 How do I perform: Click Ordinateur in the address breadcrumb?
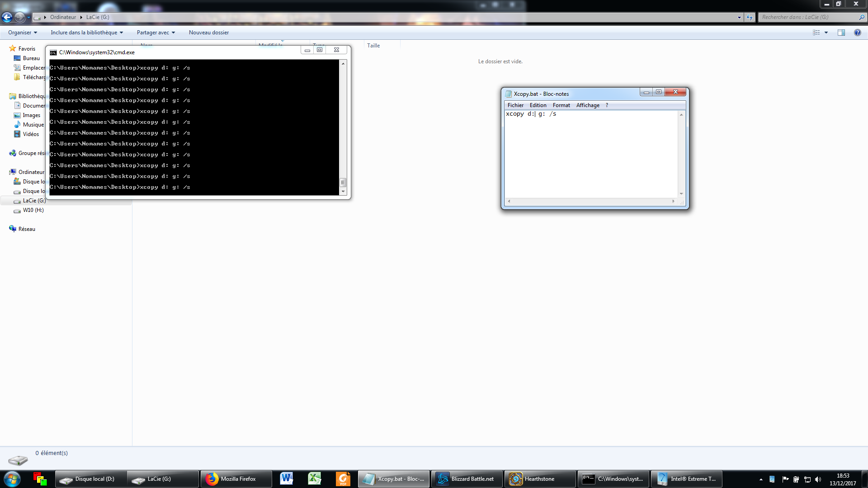click(63, 17)
